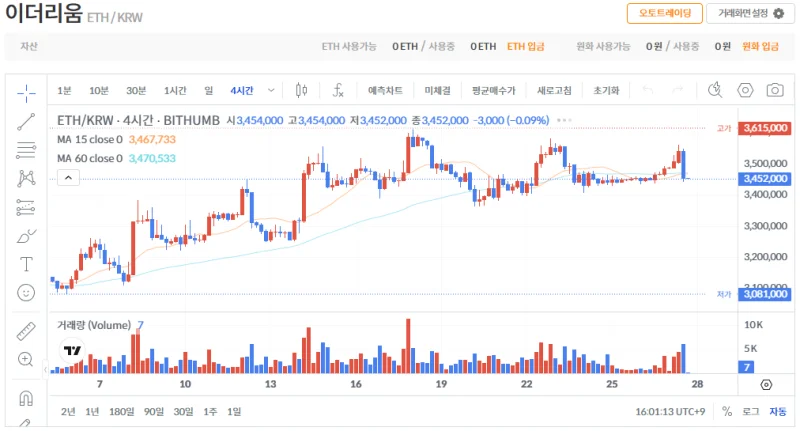Set the chart range to 90일
800x431 pixels.
click(154, 412)
